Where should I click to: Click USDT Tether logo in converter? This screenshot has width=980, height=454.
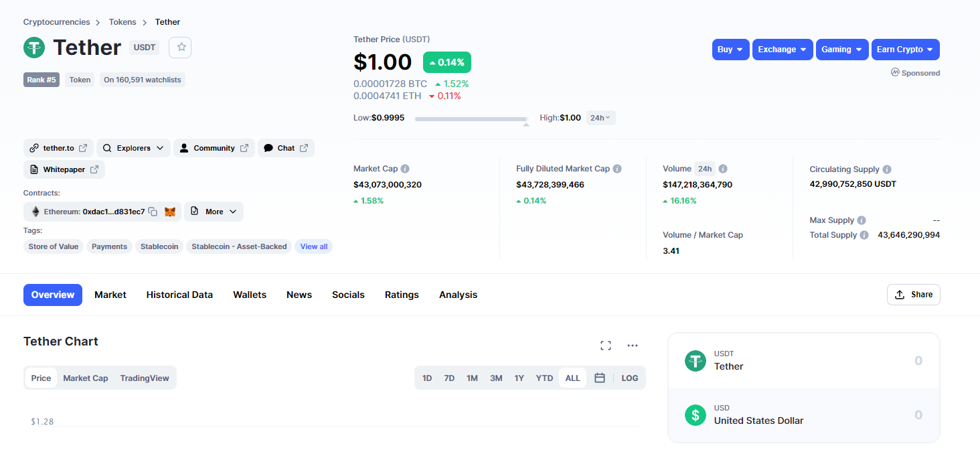click(x=696, y=361)
